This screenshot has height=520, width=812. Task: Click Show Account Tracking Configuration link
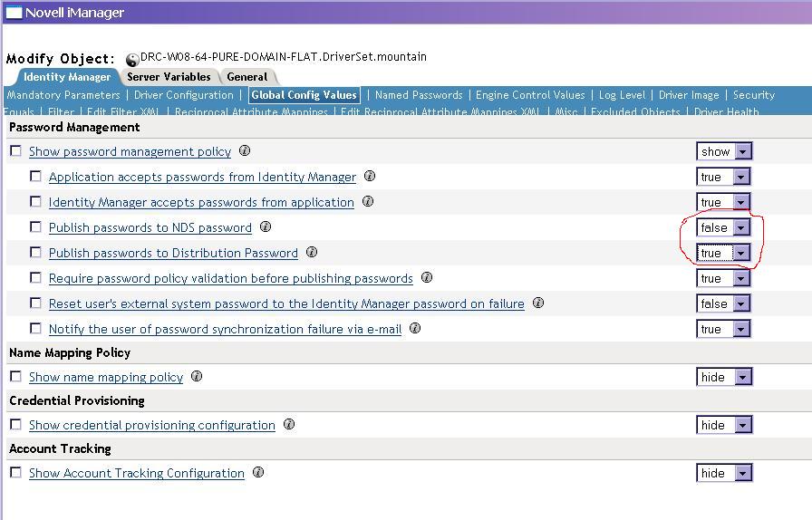pos(137,474)
